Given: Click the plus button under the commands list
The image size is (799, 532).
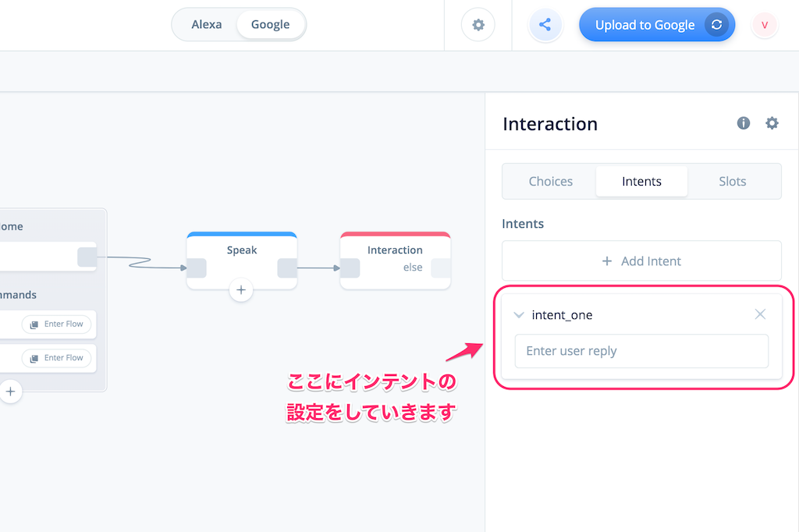Looking at the screenshot, I should click(x=10, y=392).
